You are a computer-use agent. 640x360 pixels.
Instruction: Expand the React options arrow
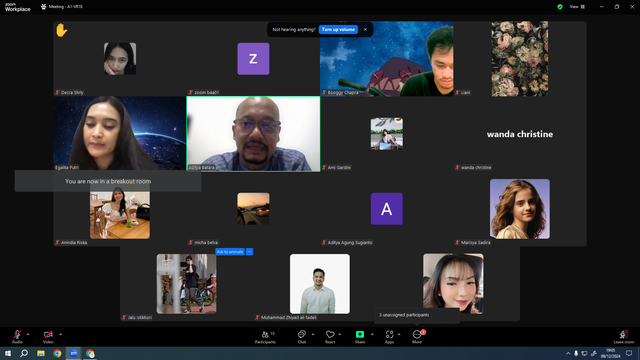click(x=340, y=334)
